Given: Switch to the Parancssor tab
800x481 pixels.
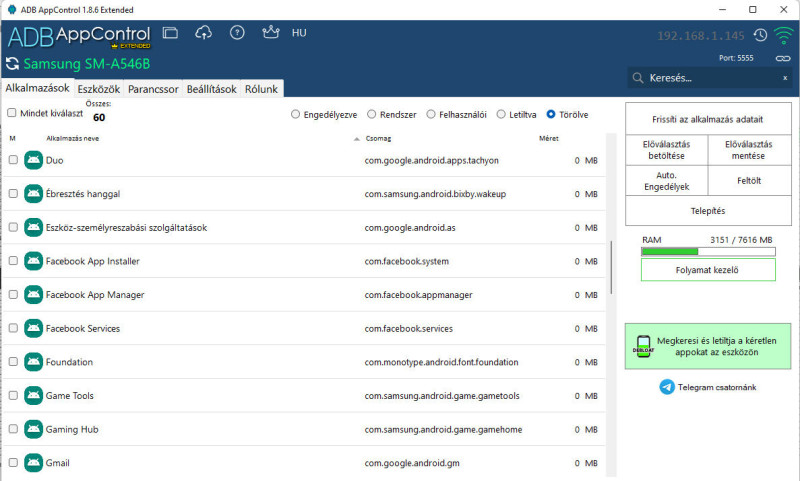Looking at the screenshot, I should click(153, 89).
